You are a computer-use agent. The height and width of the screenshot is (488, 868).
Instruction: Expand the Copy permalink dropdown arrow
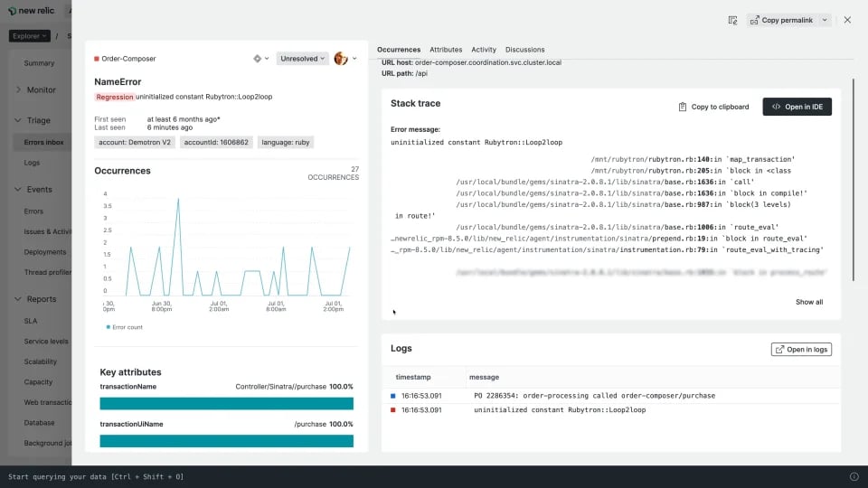tap(825, 21)
